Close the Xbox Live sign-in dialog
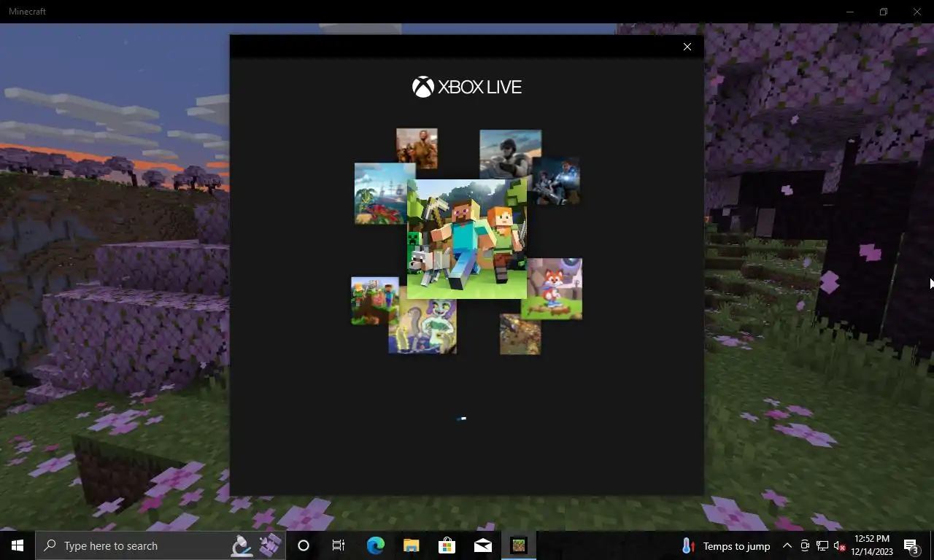The image size is (934, 560). [x=687, y=47]
